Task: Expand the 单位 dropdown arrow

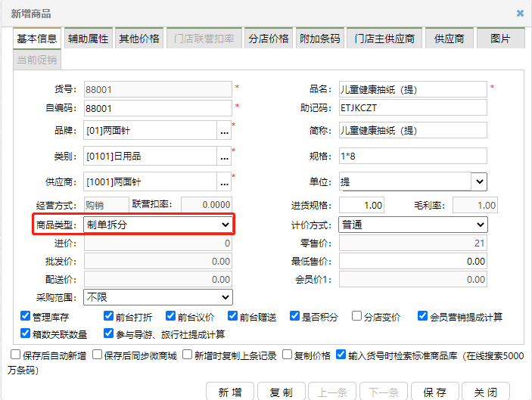Action: 479,181
